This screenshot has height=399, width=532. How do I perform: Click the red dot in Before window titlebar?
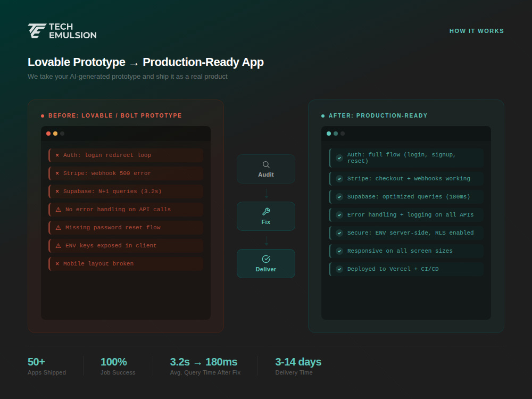click(48, 134)
